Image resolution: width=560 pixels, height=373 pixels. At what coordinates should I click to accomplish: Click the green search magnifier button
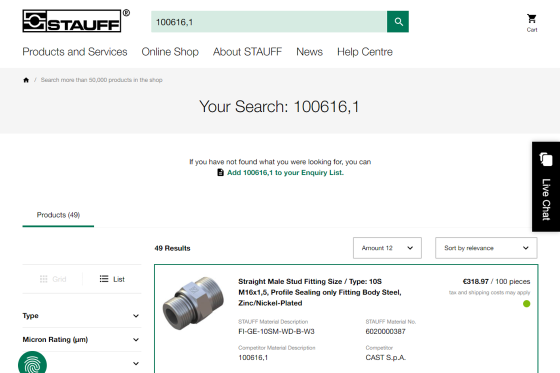[x=398, y=22]
